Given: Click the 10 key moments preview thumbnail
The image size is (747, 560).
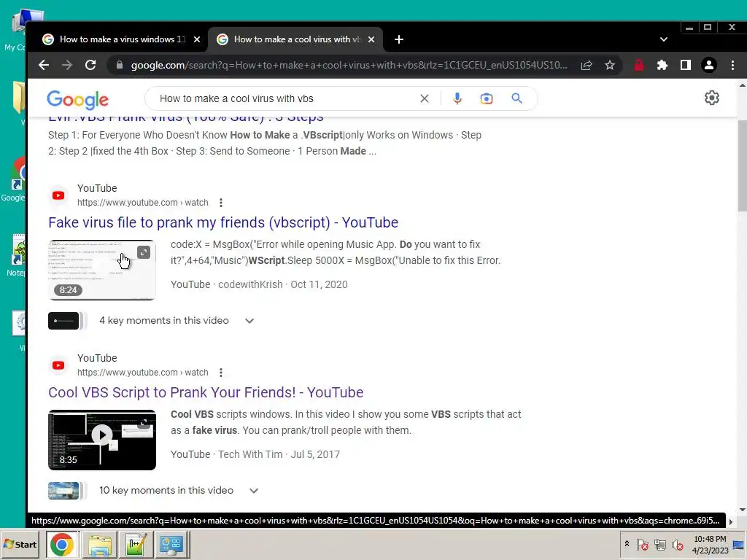Looking at the screenshot, I should tap(64, 491).
